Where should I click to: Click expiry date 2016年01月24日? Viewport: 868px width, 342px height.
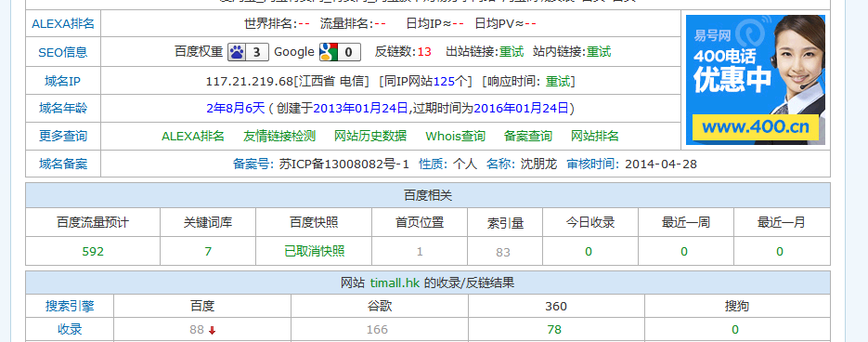click(522, 108)
